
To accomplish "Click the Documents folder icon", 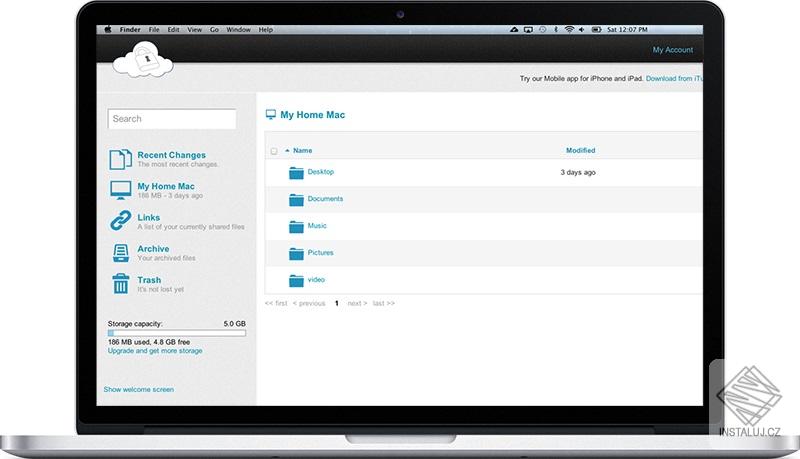I will pyautogui.click(x=296, y=200).
